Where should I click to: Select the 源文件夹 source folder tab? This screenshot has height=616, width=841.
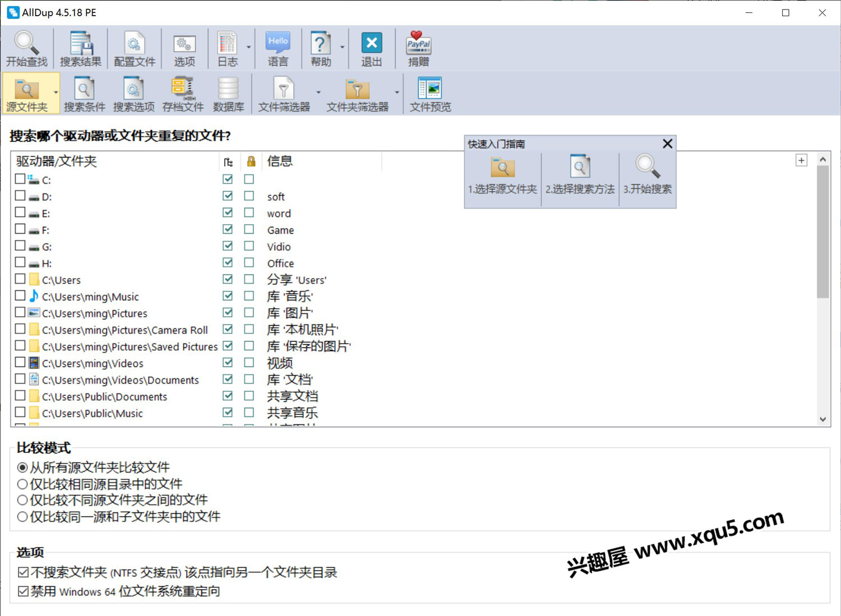(x=26, y=94)
